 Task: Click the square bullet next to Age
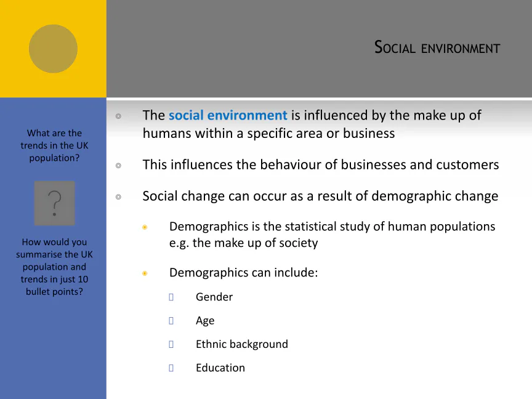(x=171, y=321)
